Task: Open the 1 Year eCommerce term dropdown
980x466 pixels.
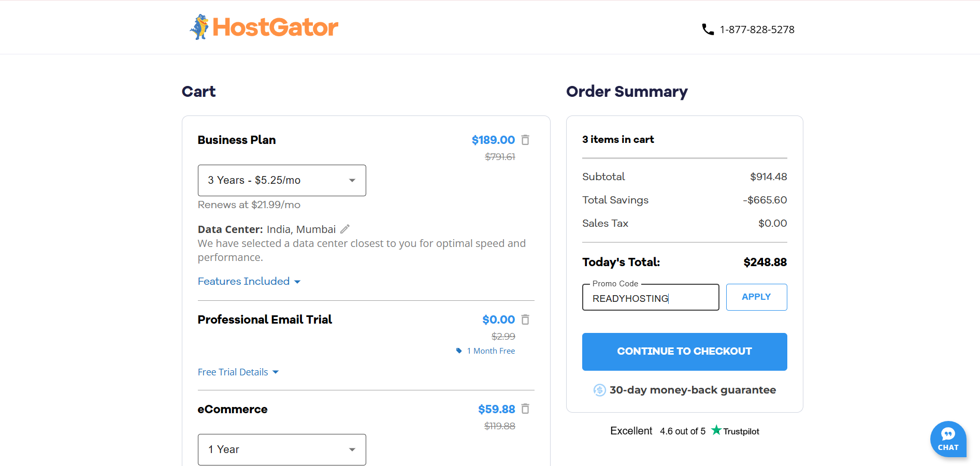Action: tap(282, 449)
